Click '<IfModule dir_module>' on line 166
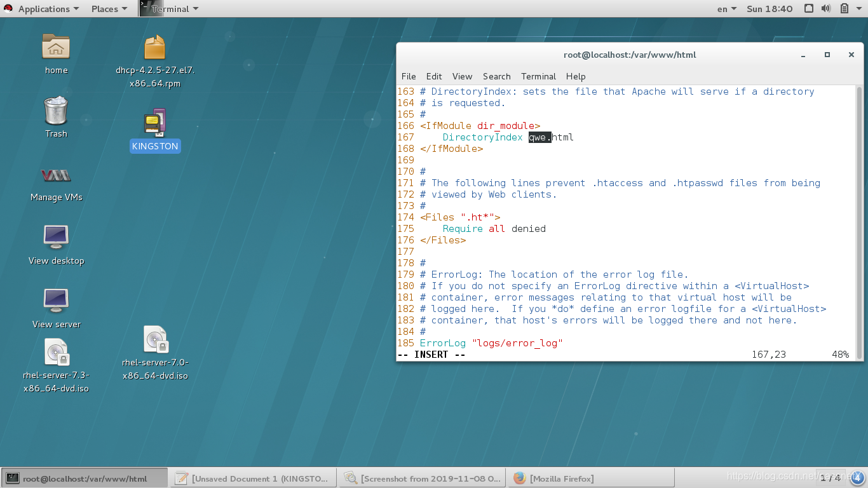Viewport: 868px width, 488px height. pyautogui.click(x=480, y=126)
